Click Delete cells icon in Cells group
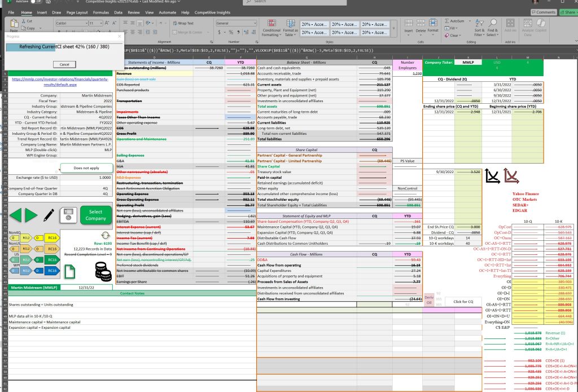Image resolution: width=578 pixels, height=392 pixels. point(421,23)
